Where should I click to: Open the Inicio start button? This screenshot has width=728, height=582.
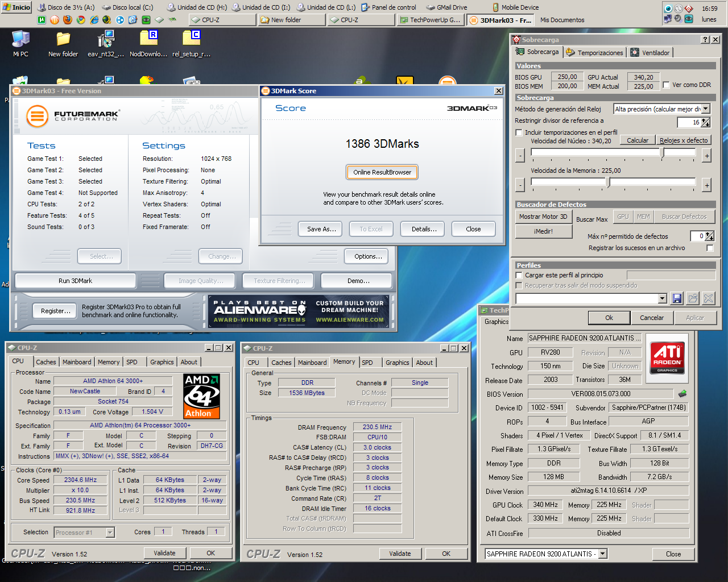point(17,7)
